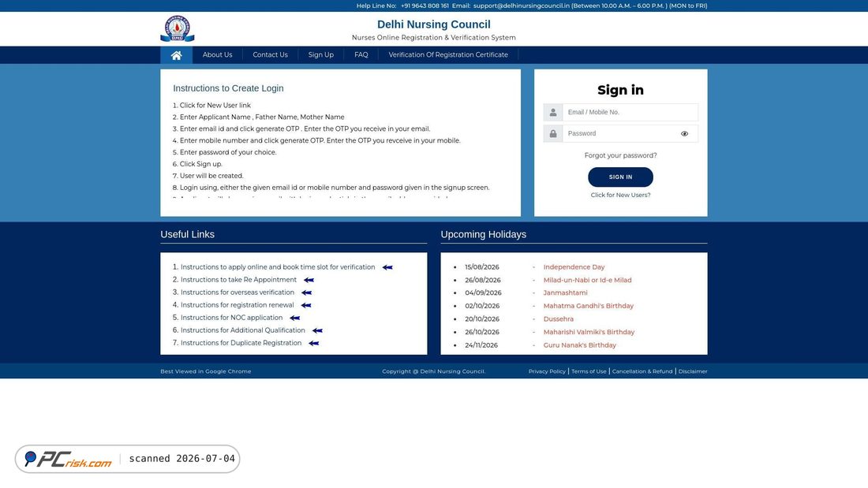The image size is (868, 488).
Task: Click arrow icon next to Duplicate Registration
Action: coord(314,344)
